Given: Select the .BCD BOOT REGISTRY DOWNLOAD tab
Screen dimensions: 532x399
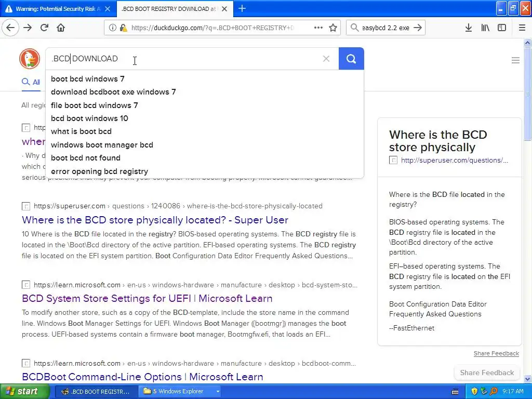Looking at the screenshot, I should pos(169,9).
